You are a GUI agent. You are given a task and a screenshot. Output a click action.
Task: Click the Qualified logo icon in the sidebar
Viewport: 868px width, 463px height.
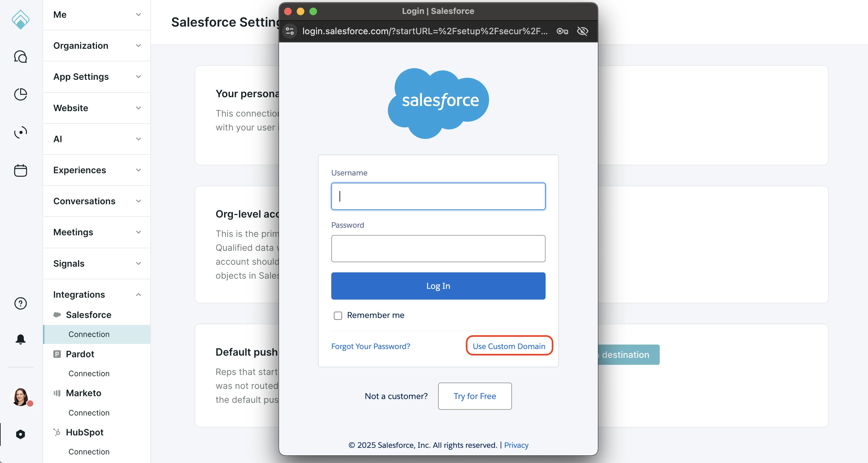pyautogui.click(x=20, y=20)
